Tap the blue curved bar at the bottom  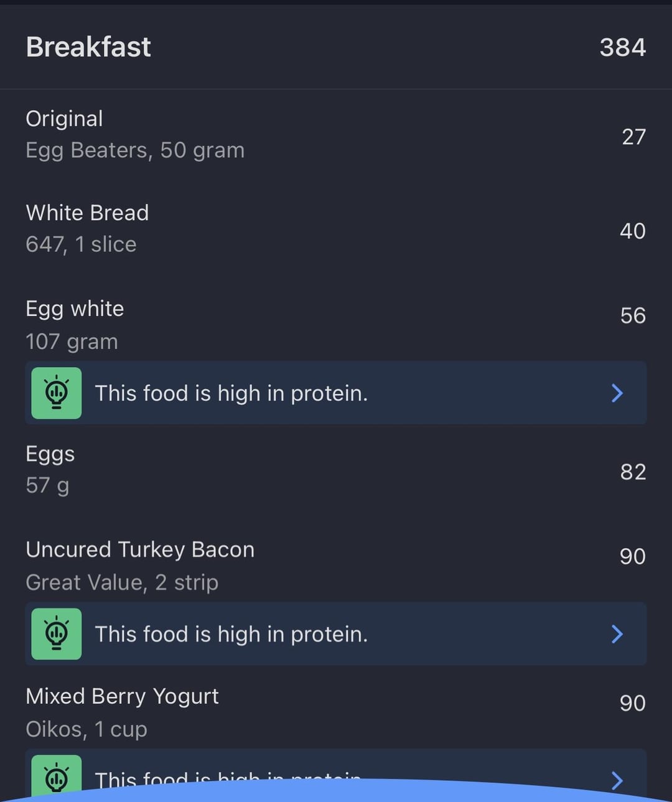tap(336, 791)
